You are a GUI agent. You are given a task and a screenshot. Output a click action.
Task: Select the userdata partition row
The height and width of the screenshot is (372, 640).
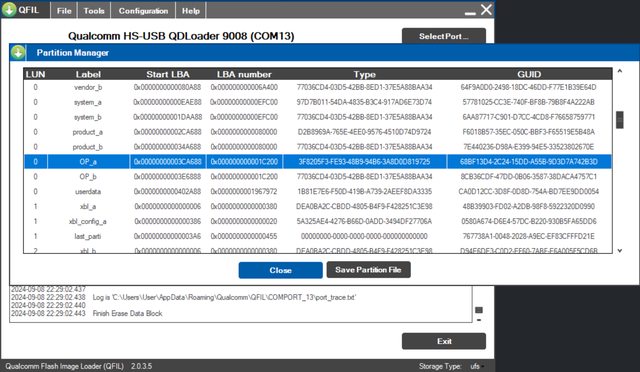point(318,192)
